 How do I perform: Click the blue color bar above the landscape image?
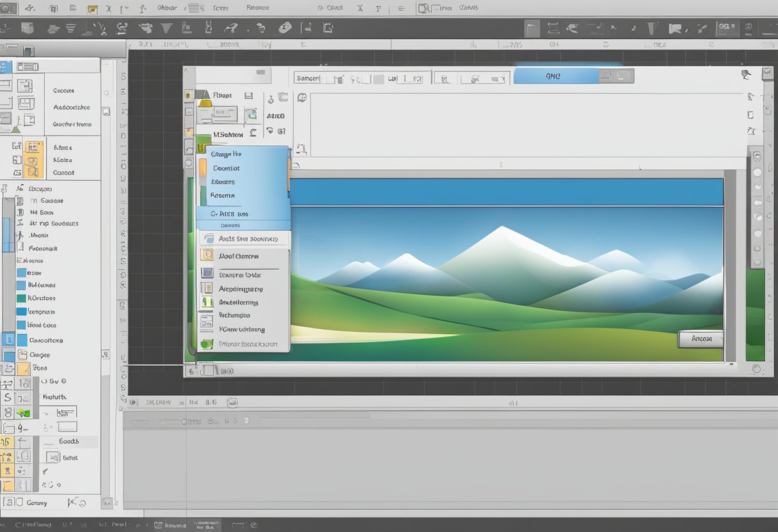[505, 192]
